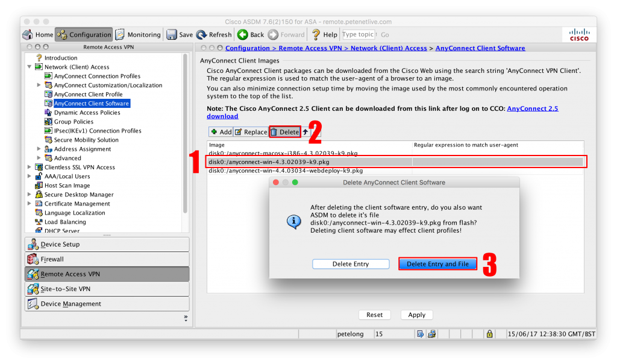Click the Load Balancing icon

click(x=39, y=222)
